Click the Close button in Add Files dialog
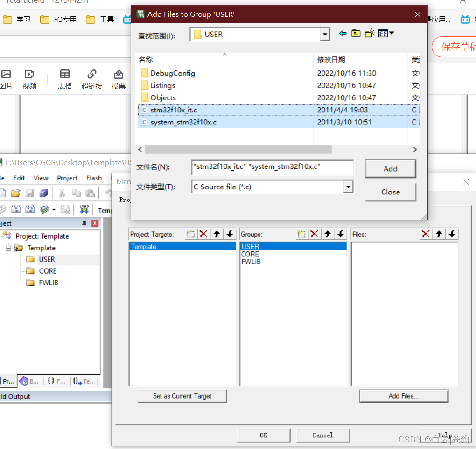476x449 pixels. point(391,192)
